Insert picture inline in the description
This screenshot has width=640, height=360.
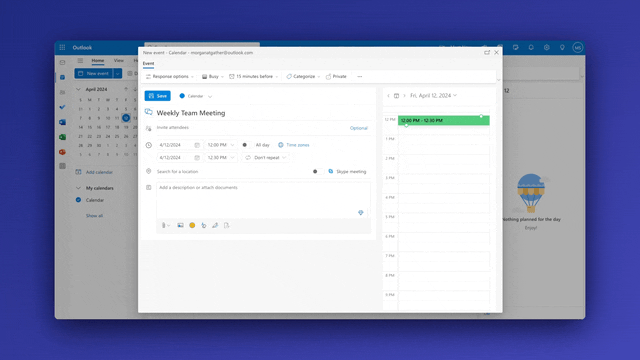click(x=180, y=225)
